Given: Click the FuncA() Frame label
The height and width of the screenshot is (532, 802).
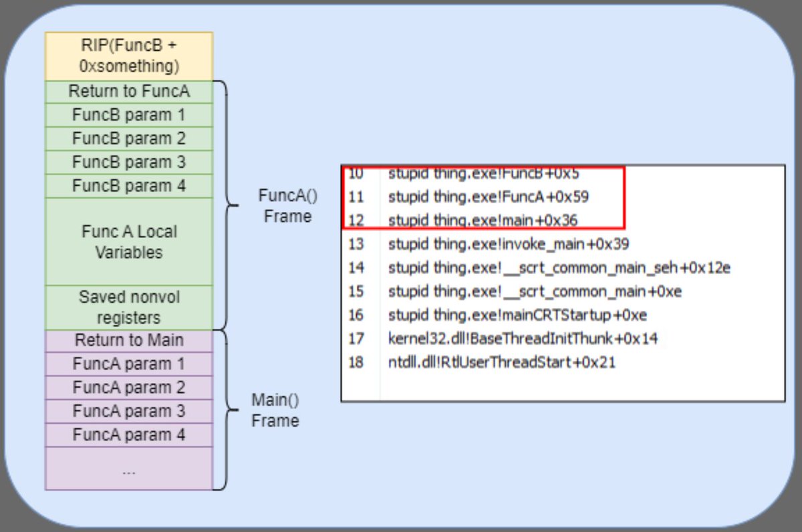Looking at the screenshot, I should point(287,207).
